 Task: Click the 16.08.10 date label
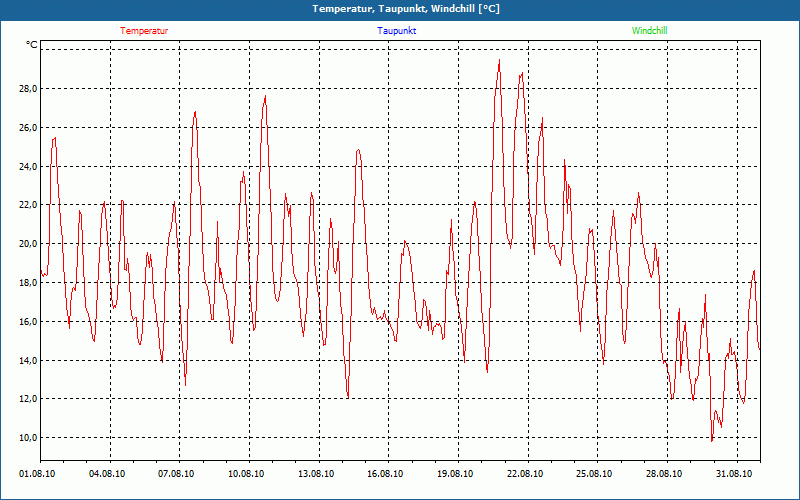pos(385,474)
